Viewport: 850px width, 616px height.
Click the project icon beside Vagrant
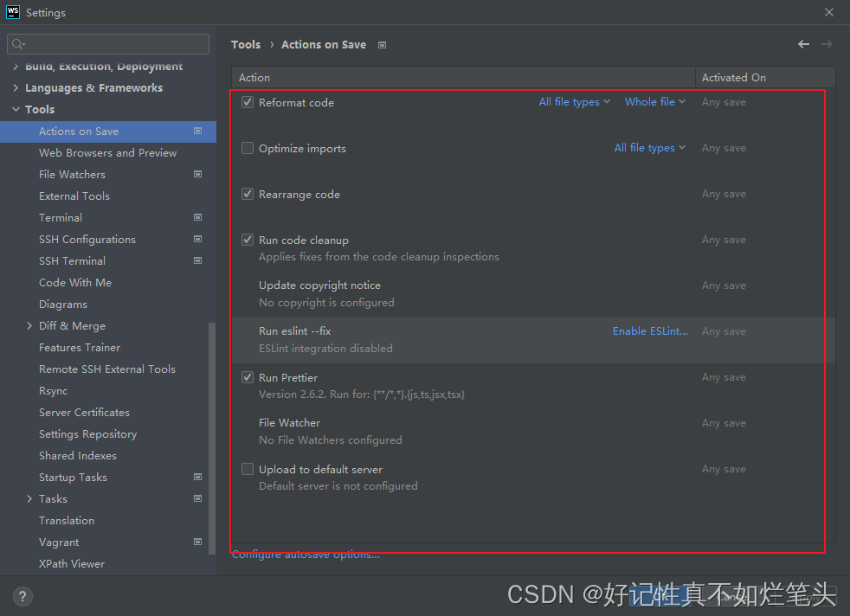[198, 542]
